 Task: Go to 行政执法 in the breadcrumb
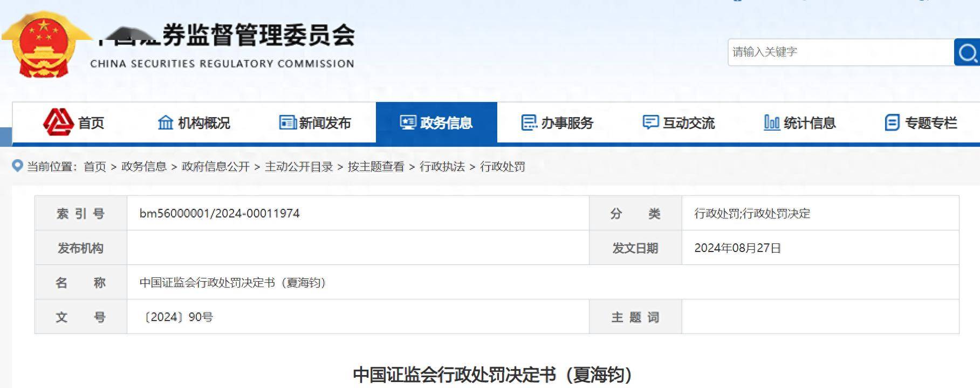[442, 166]
